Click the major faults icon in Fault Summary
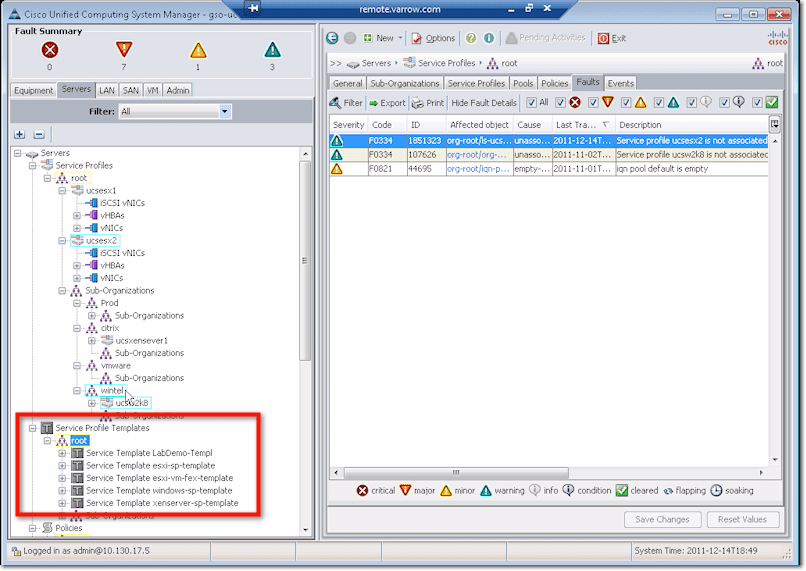Viewport: 806px width, 571px height. (x=124, y=50)
